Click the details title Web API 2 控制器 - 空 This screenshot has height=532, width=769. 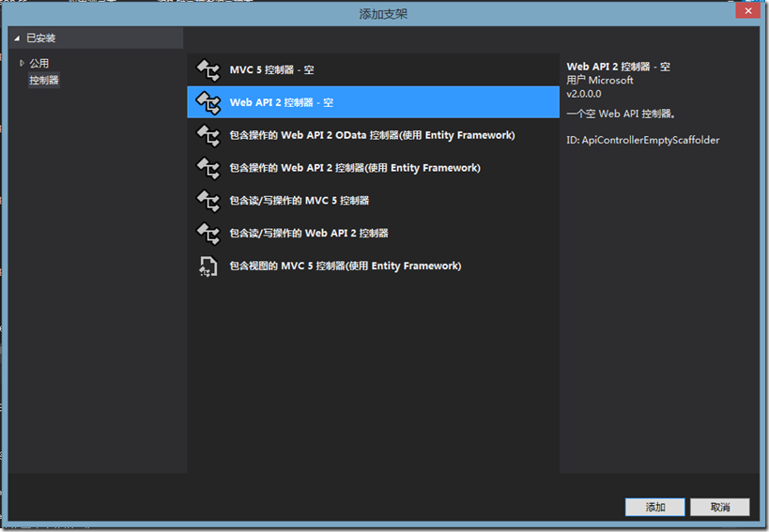pyautogui.click(x=619, y=67)
